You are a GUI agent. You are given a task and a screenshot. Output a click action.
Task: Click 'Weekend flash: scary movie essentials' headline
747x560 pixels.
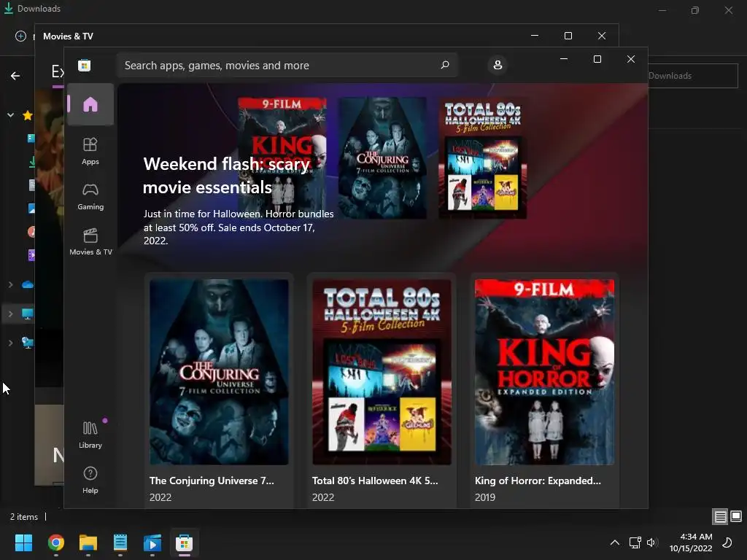[226, 175]
